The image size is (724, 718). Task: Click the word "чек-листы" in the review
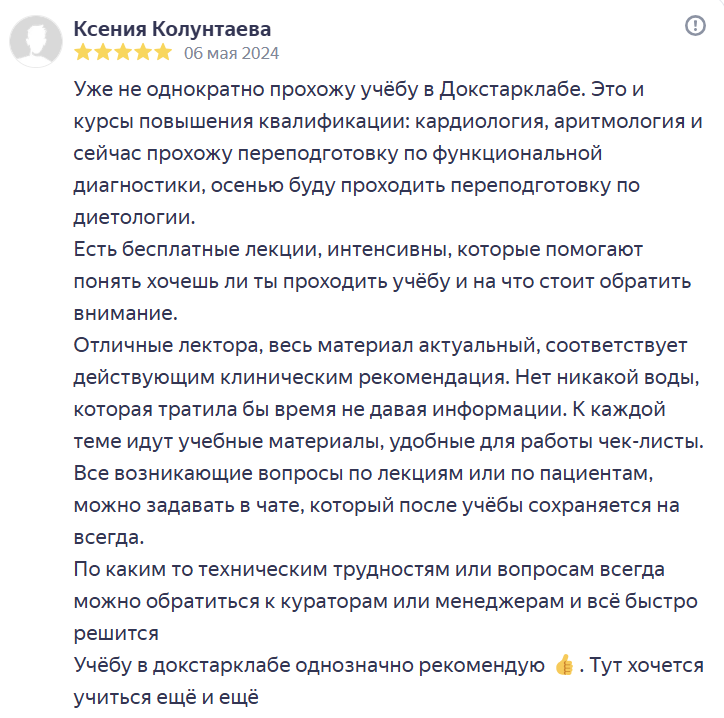pos(661,441)
